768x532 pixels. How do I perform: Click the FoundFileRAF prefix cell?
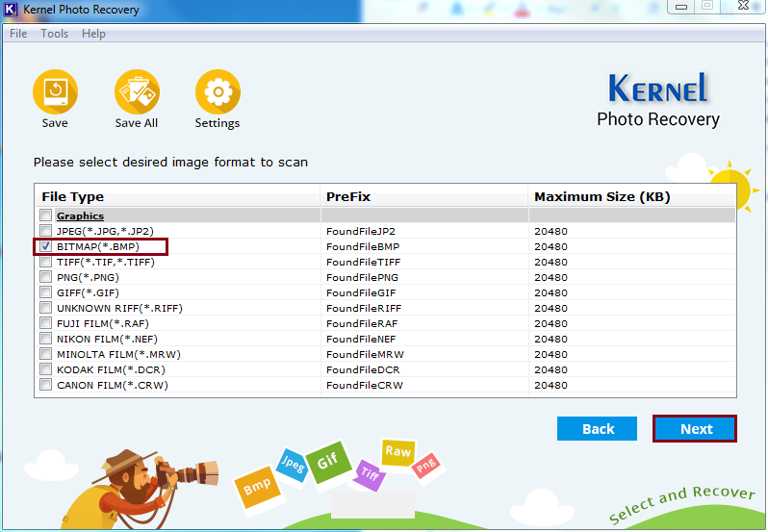point(362,323)
